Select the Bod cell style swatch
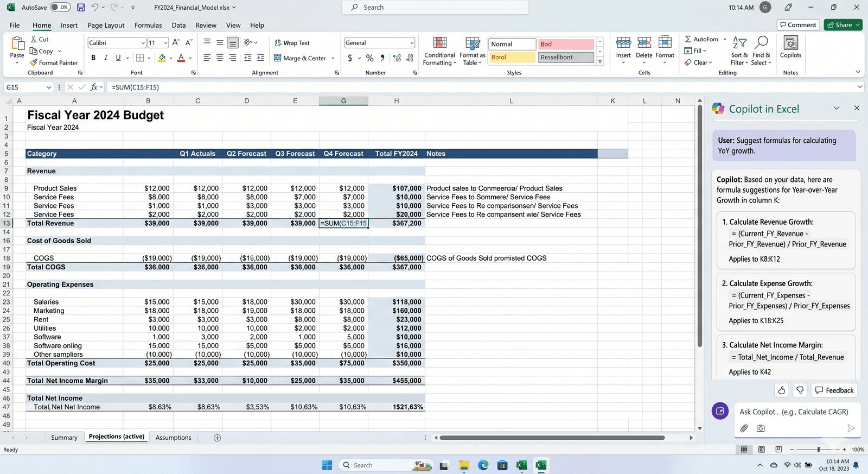The image size is (868, 474). tap(566, 44)
